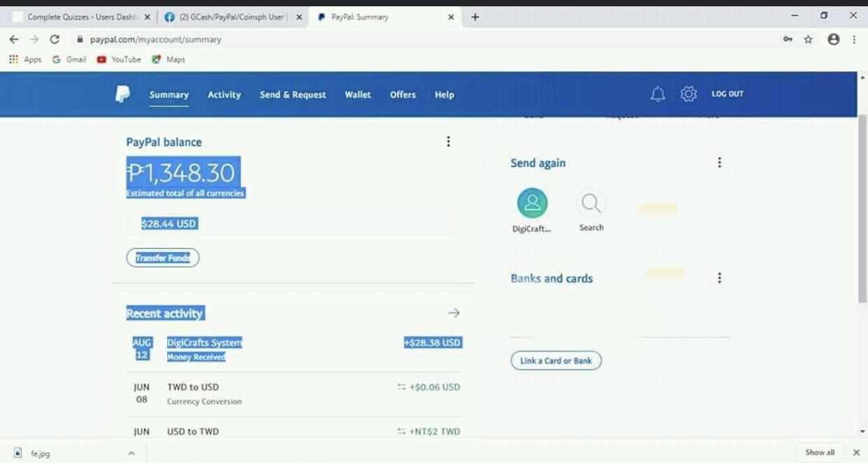Open Apps bookmarks shortcut
Image resolution: width=868 pixels, height=463 pixels.
[25, 59]
